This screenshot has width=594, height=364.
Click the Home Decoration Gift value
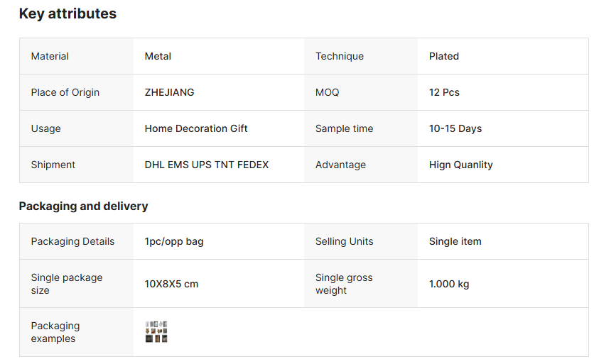click(196, 128)
